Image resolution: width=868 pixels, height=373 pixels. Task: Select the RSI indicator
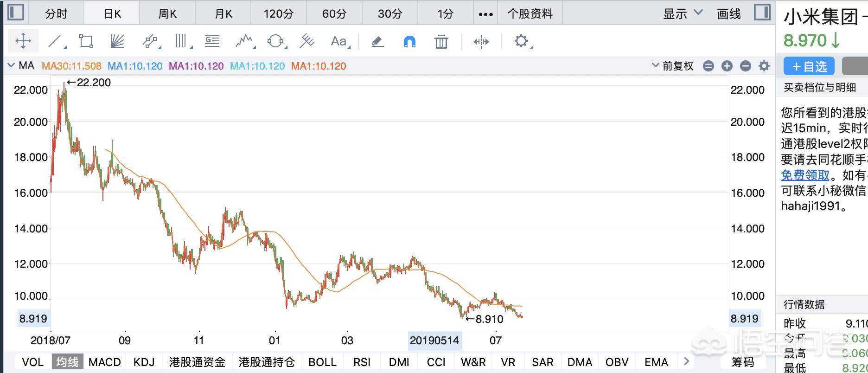362,362
